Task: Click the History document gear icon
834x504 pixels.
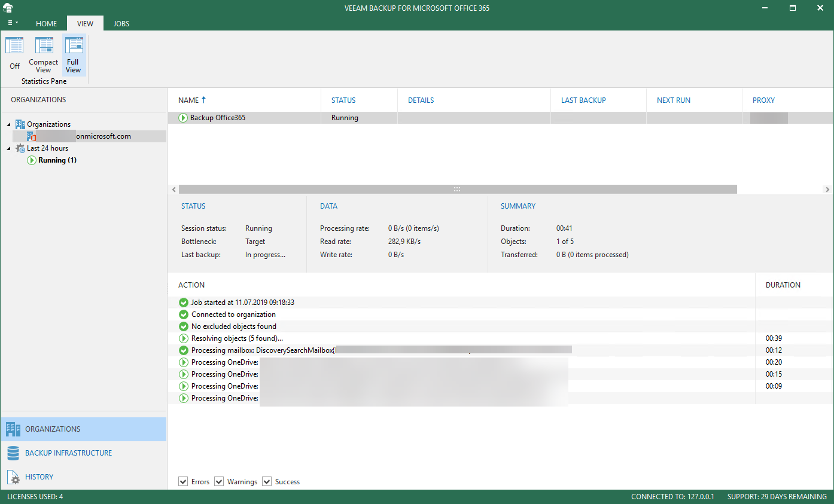Action: pyautogui.click(x=13, y=477)
